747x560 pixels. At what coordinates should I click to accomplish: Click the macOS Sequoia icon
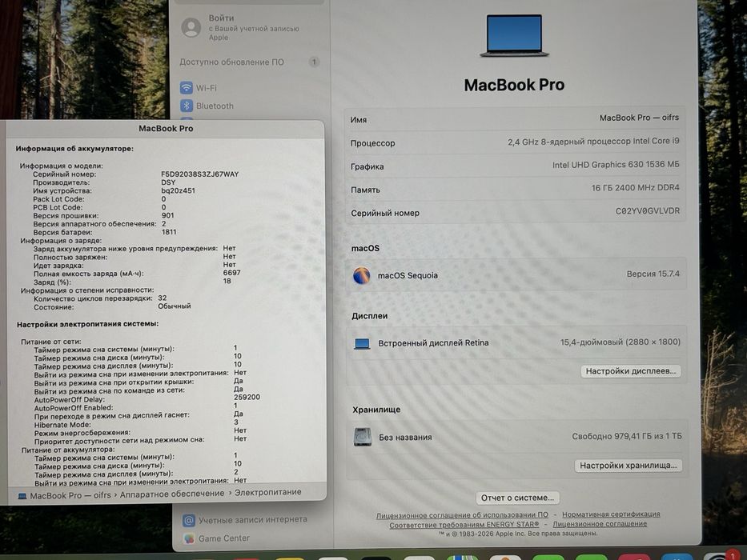362,275
